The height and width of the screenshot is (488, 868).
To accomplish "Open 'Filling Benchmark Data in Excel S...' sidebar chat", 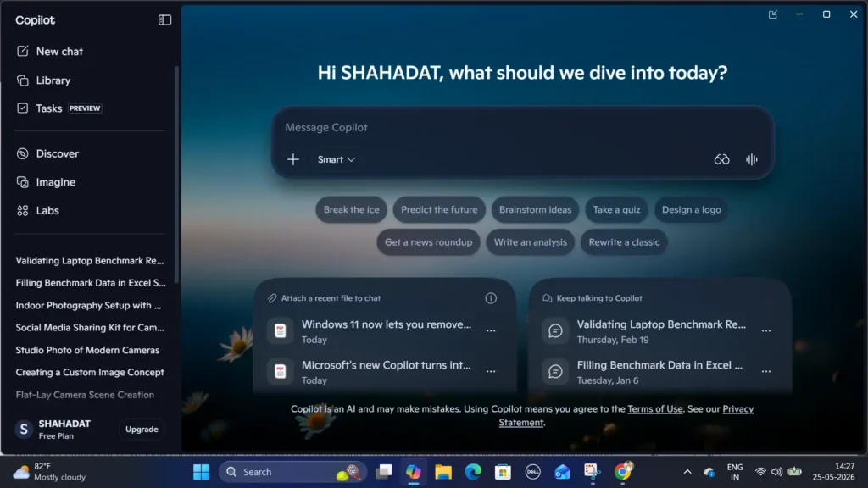I will [90, 283].
